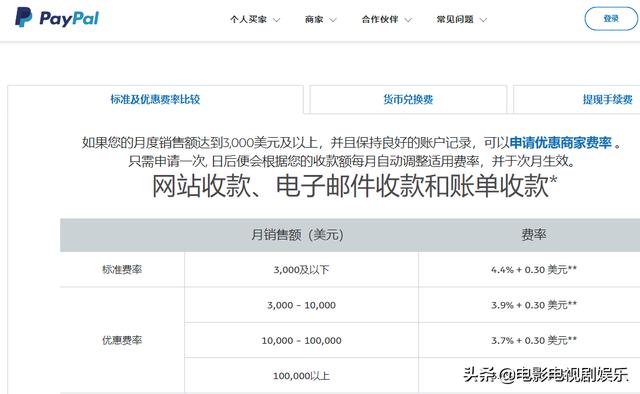Image resolution: width=640 pixels, height=394 pixels.
Task: Click the PayPal logo
Action: point(57,18)
